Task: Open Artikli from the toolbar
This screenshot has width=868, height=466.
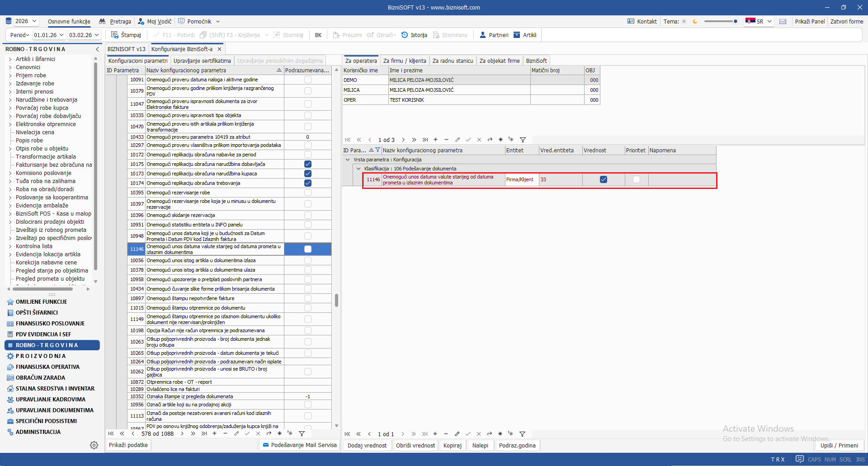Action: tap(517, 35)
